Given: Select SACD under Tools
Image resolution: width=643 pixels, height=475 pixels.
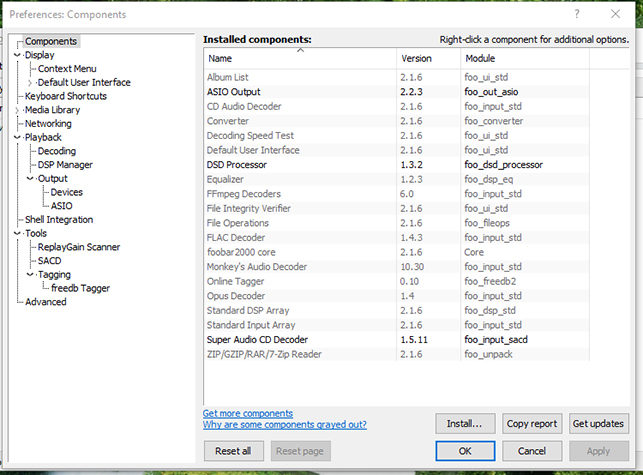Looking at the screenshot, I should (x=49, y=261).
